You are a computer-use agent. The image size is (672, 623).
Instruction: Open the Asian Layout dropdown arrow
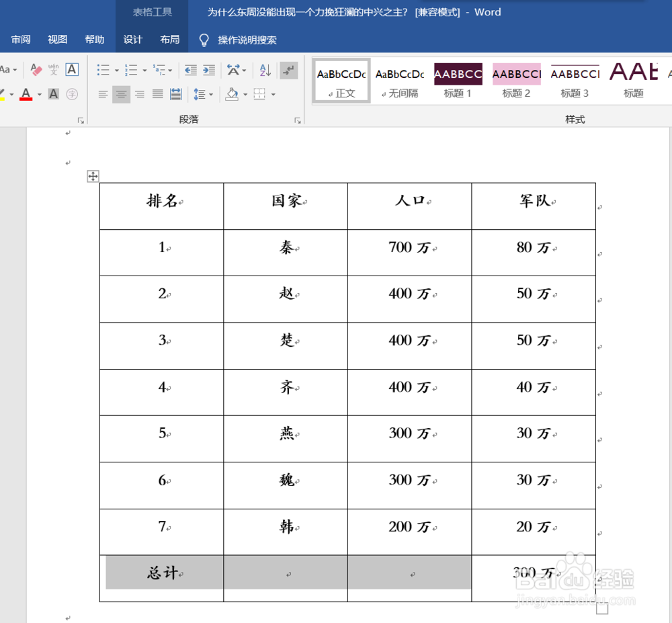[x=244, y=71]
